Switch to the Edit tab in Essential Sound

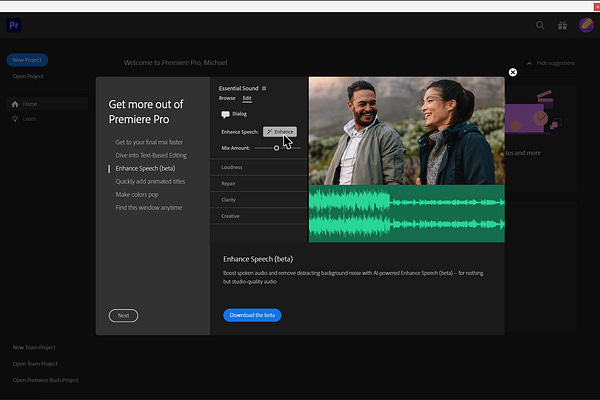(x=247, y=98)
